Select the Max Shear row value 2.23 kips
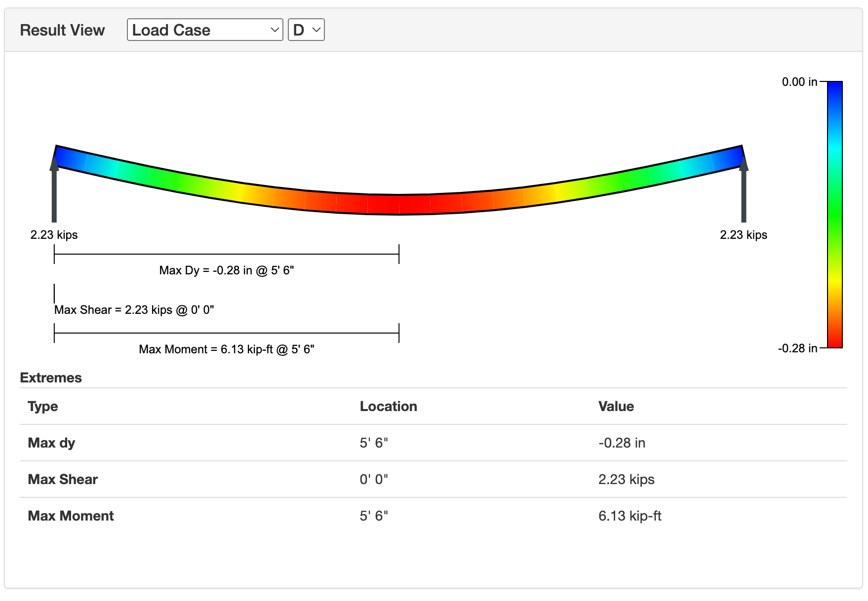 pos(626,479)
